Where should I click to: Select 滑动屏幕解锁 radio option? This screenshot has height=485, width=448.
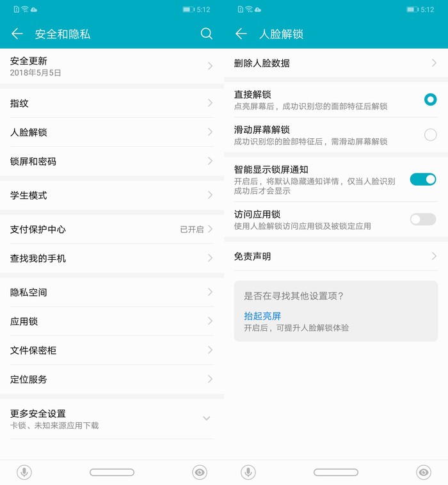coord(430,134)
